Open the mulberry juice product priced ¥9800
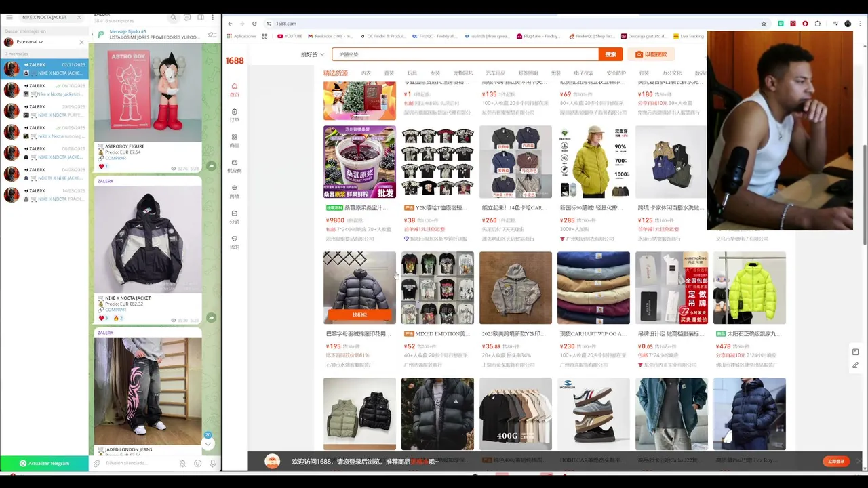 coord(359,161)
